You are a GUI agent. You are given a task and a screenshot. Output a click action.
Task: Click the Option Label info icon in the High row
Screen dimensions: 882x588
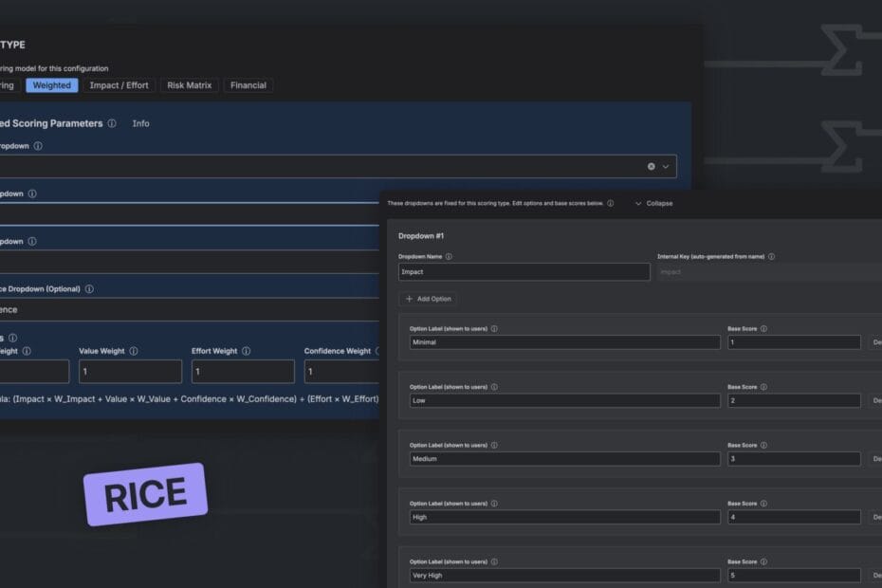[494, 504]
